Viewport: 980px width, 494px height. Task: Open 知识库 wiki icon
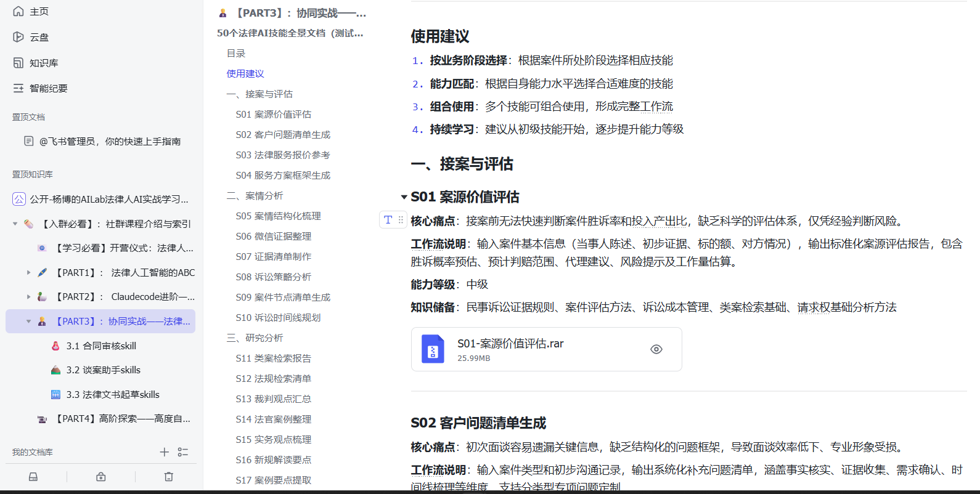tap(18, 63)
